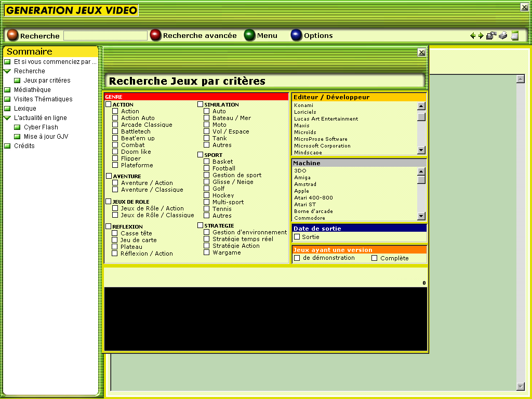Enable the Sortie checkbox
This screenshot has width=532, height=399.
coord(297,237)
